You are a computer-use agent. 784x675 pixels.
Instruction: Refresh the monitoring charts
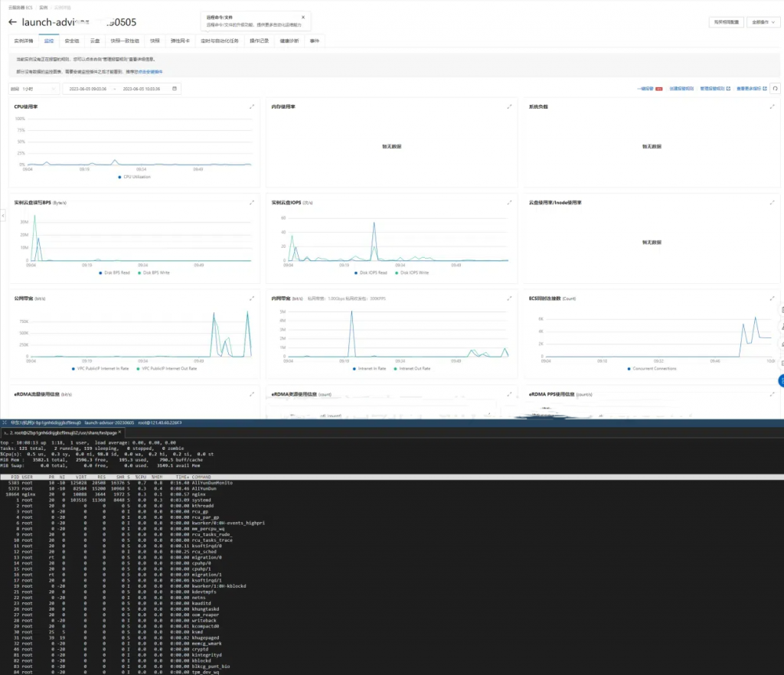775,89
